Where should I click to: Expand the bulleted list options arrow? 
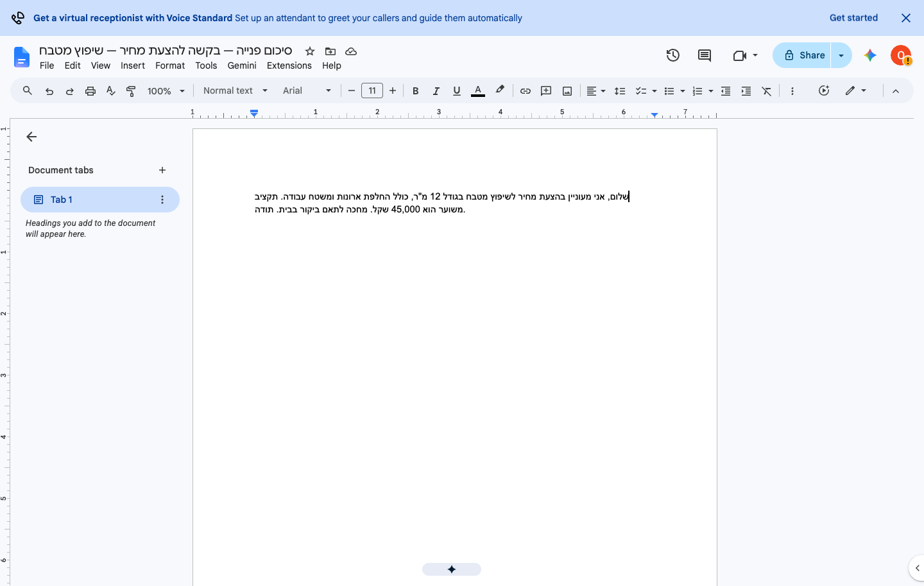click(683, 91)
